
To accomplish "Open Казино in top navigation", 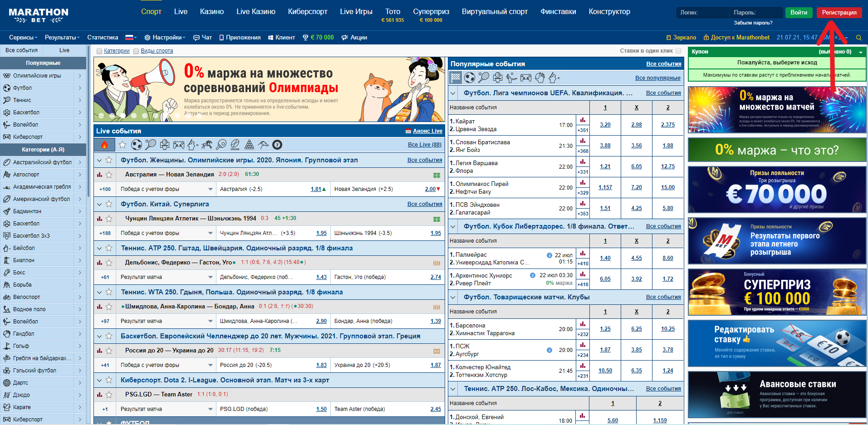I will 212,12.
